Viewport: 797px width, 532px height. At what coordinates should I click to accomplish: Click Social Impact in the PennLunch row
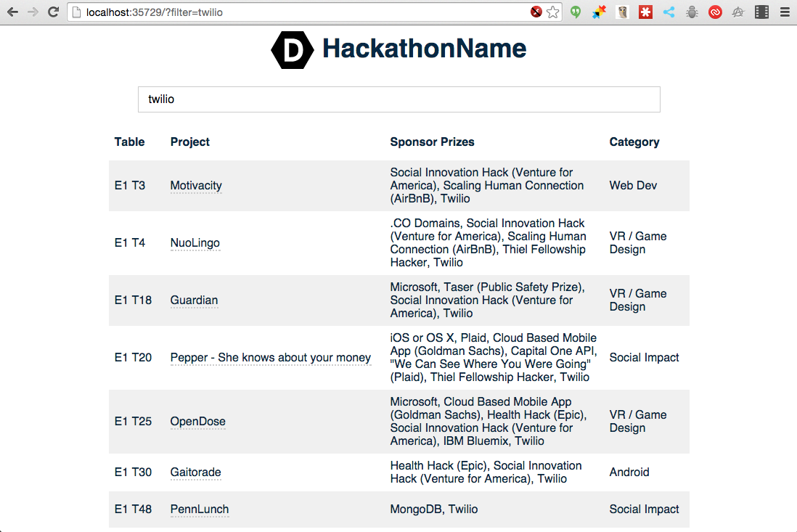click(644, 509)
